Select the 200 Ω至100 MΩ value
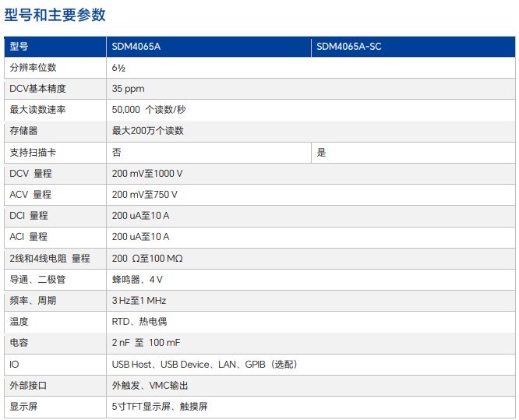Screen dimensions: 519x420 (x=147, y=258)
